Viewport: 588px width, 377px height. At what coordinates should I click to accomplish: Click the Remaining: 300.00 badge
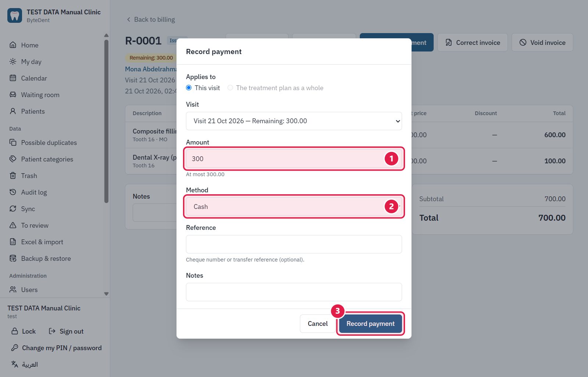tap(151, 58)
